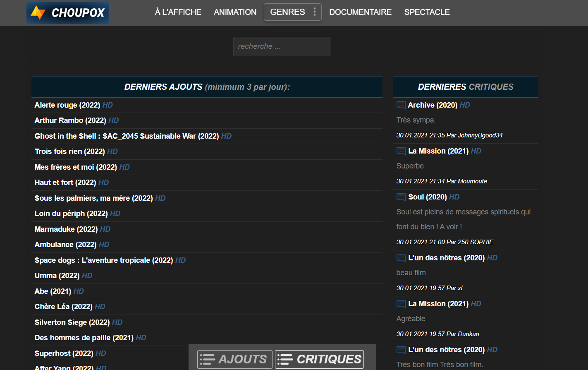Click timestamp '30.01.2021 19:57 Par xt'
This screenshot has height=370, width=588.
click(430, 288)
